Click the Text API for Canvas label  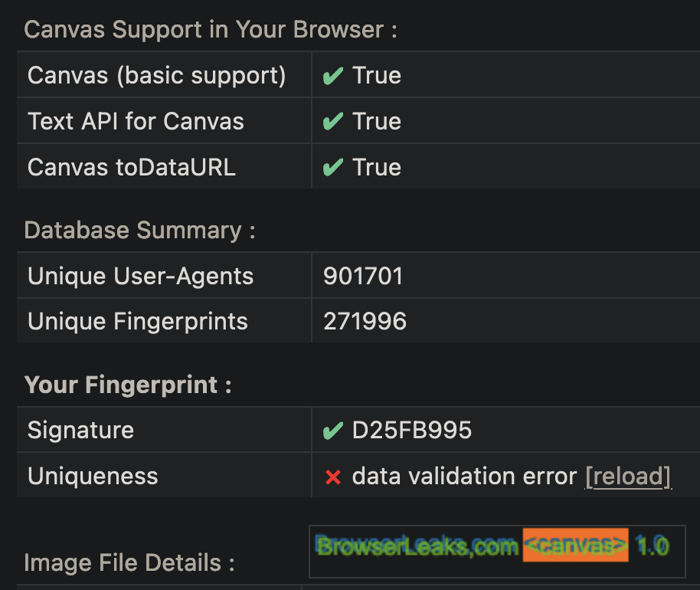click(x=136, y=121)
